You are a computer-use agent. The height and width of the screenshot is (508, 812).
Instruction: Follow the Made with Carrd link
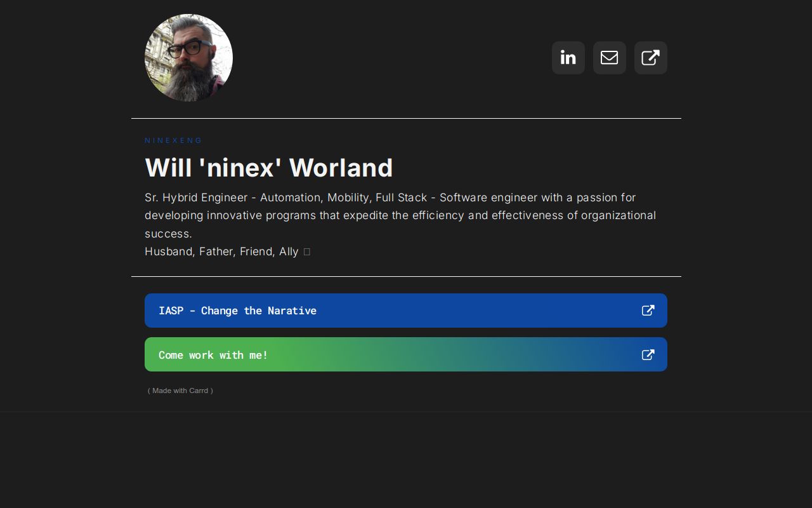point(180,391)
